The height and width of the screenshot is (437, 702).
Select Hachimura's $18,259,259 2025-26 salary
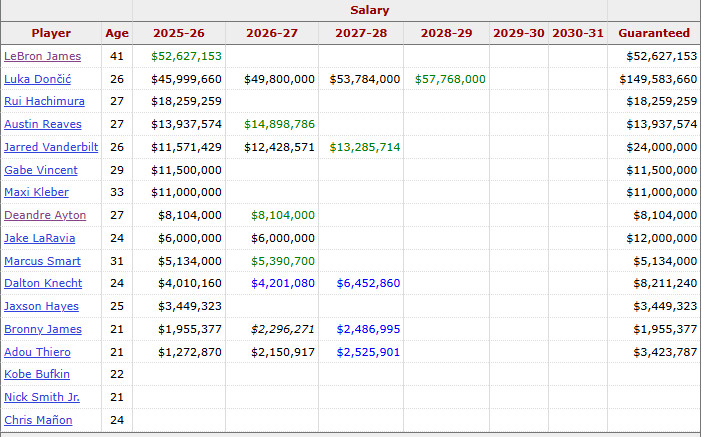pyautogui.click(x=186, y=101)
